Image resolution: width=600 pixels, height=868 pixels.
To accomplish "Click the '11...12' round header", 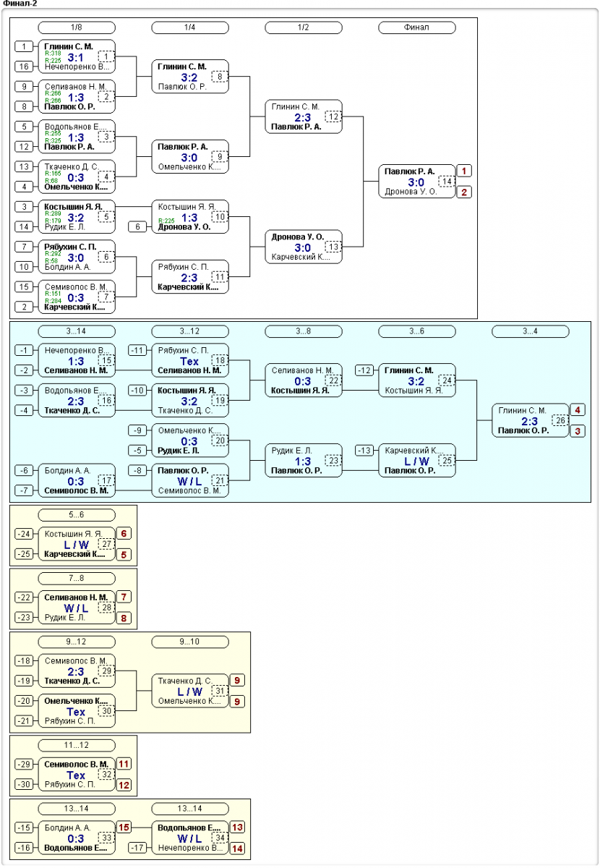I will coord(77,745).
